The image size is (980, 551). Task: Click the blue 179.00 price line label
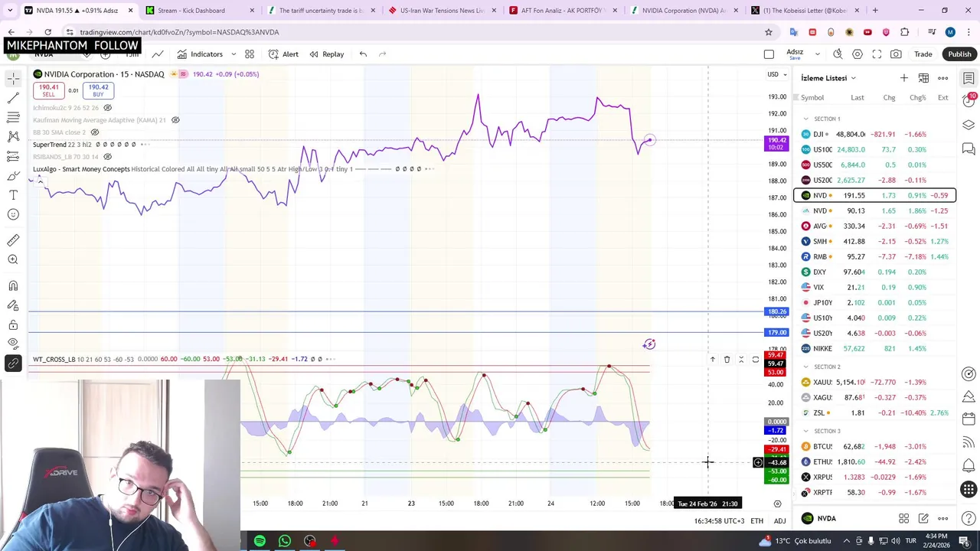pos(776,332)
